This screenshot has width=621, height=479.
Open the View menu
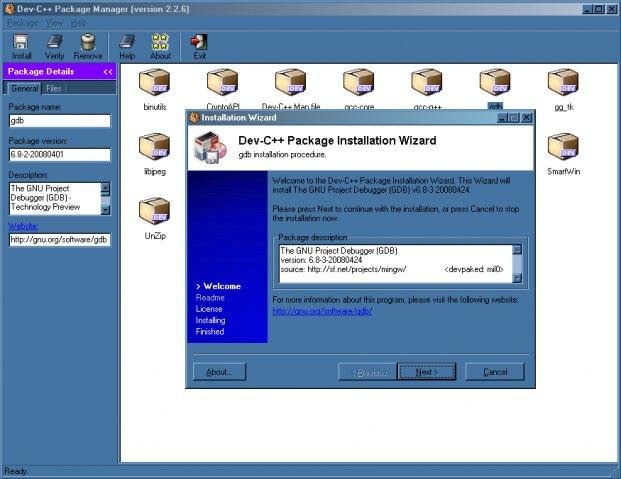54,23
